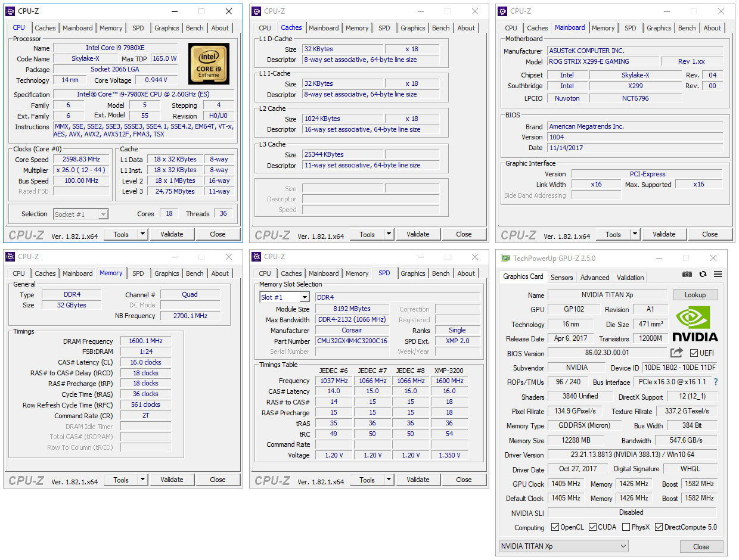The image size is (739, 560).
Task: Toggle the DirectCompute 5.0 checkbox
Action: 659,527
